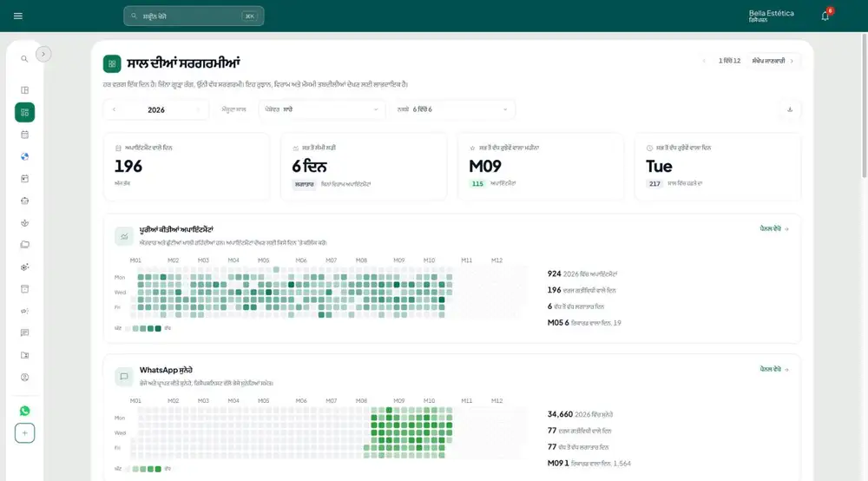The width and height of the screenshot is (868, 481).
Task: Click the lightest green swatch in appointments legend
Action: (135, 328)
